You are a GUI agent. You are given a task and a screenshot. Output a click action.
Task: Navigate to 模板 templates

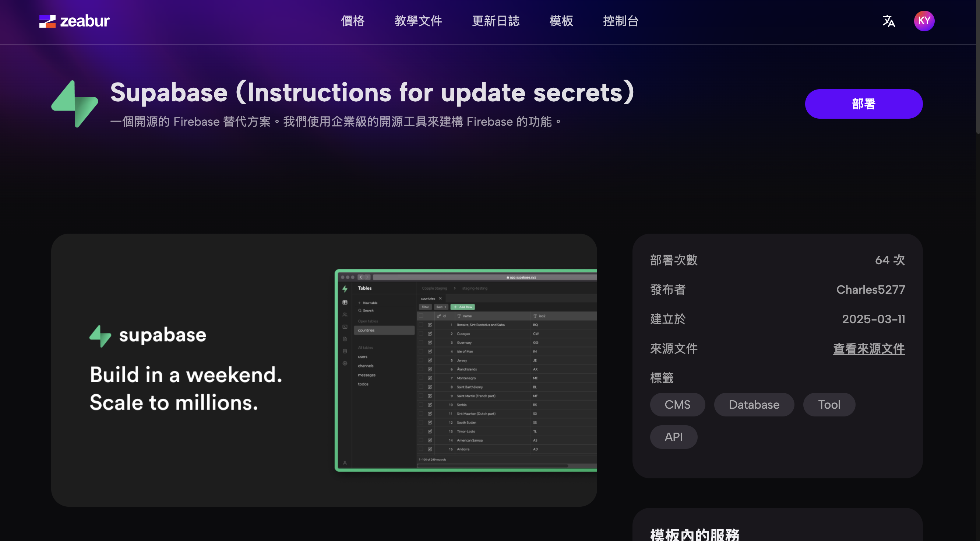[x=561, y=21]
